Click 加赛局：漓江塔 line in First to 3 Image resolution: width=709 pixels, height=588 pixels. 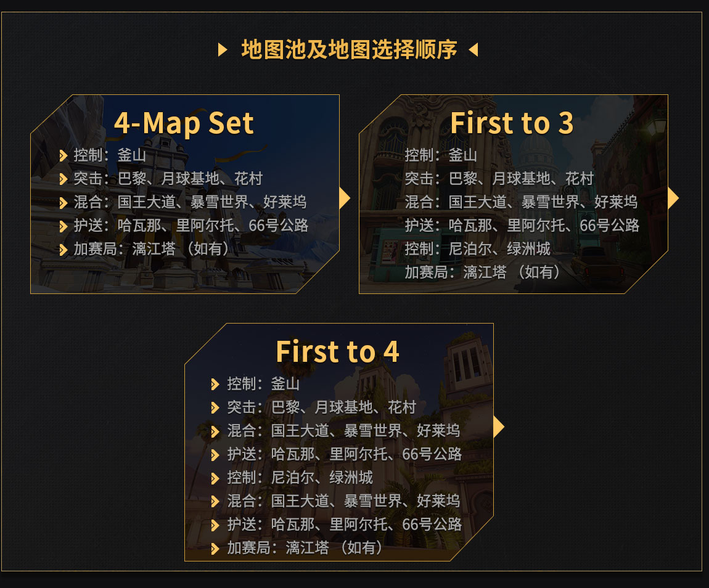[x=483, y=272]
